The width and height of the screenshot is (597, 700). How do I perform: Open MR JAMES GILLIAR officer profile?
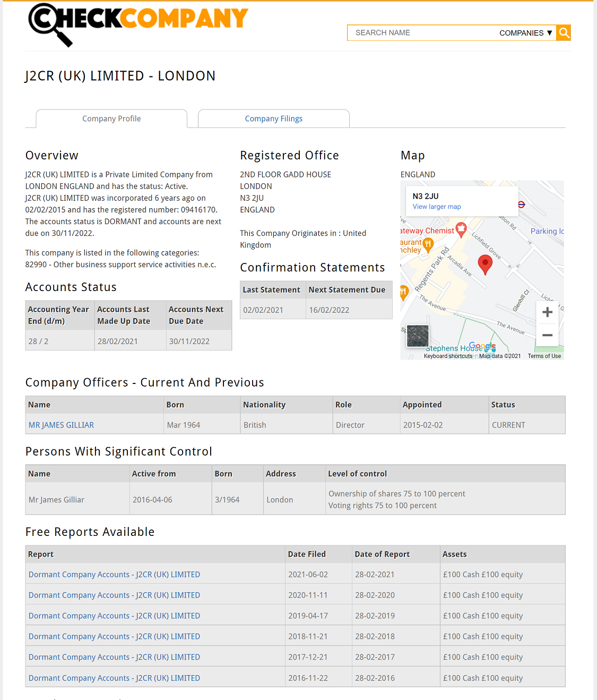pos(61,425)
